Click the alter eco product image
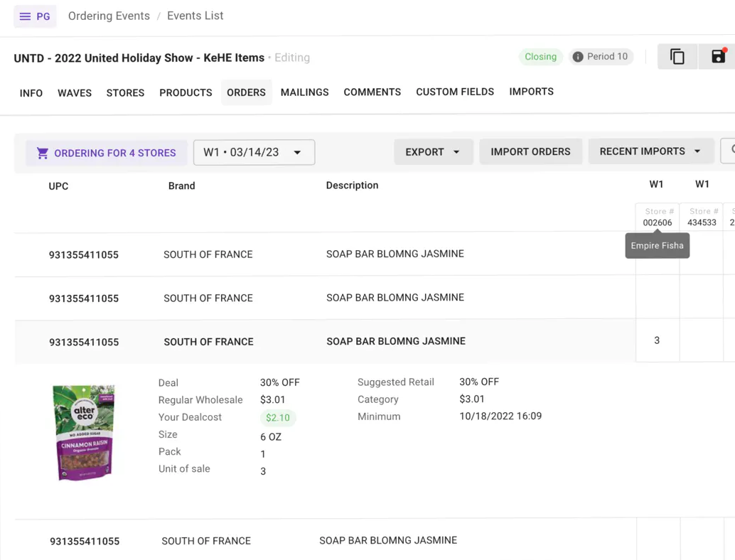The image size is (735, 560). (x=85, y=433)
